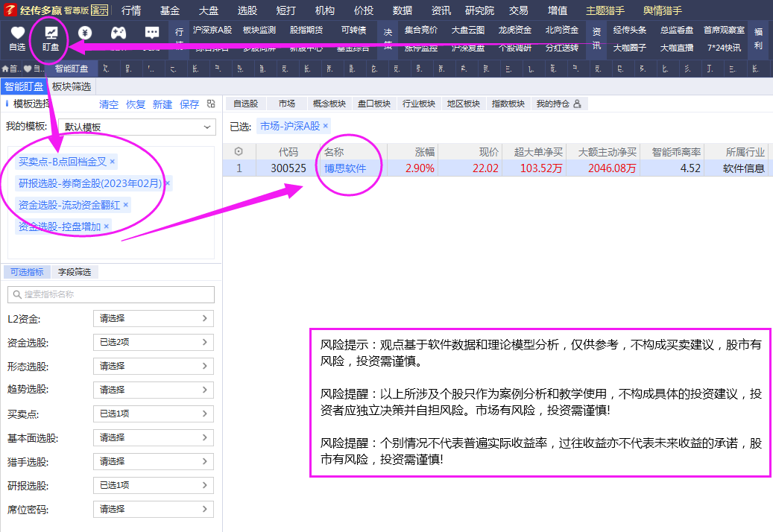Remove the 买卖点-B点回档金叉 condition tag
773x532 pixels.
113,162
